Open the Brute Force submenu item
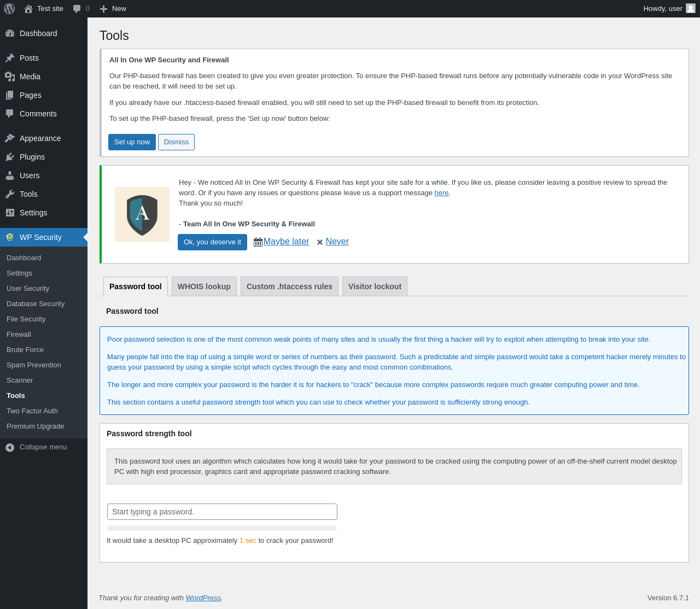The height and width of the screenshot is (609, 700). click(x=44, y=350)
